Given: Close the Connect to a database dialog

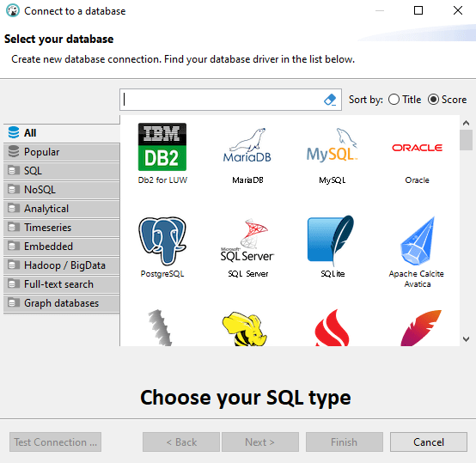Looking at the screenshot, I should pyautogui.click(x=458, y=10).
